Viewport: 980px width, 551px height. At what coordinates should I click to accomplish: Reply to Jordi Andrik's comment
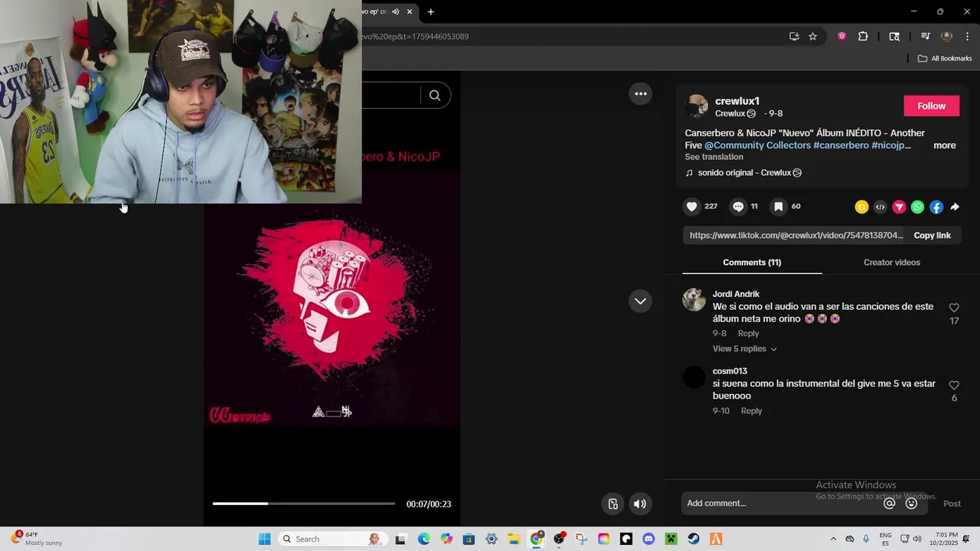click(748, 334)
